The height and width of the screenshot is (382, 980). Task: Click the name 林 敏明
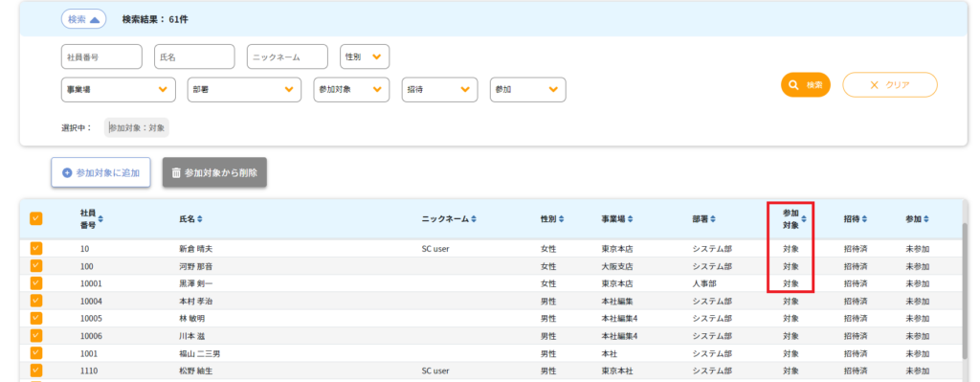coord(192,319)
